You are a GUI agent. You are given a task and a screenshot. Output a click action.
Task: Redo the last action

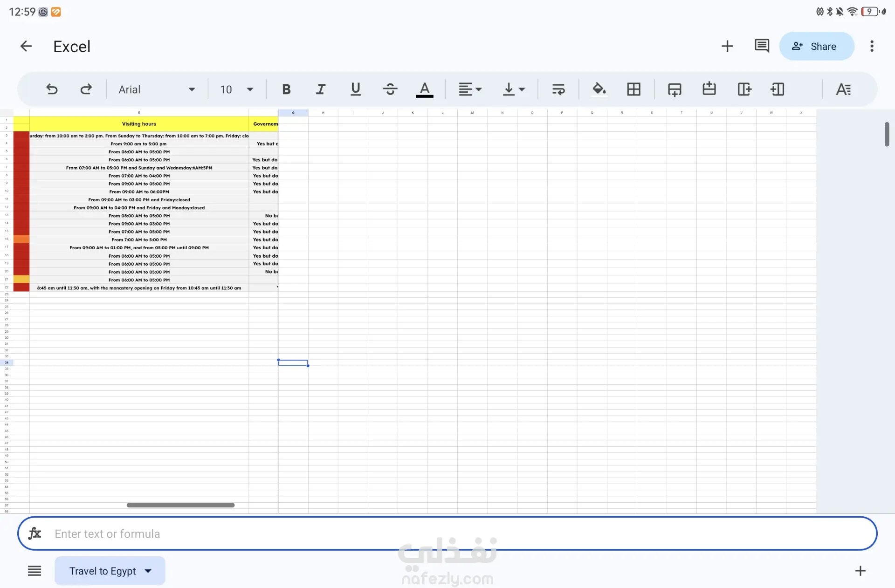(x=86, y=89)
